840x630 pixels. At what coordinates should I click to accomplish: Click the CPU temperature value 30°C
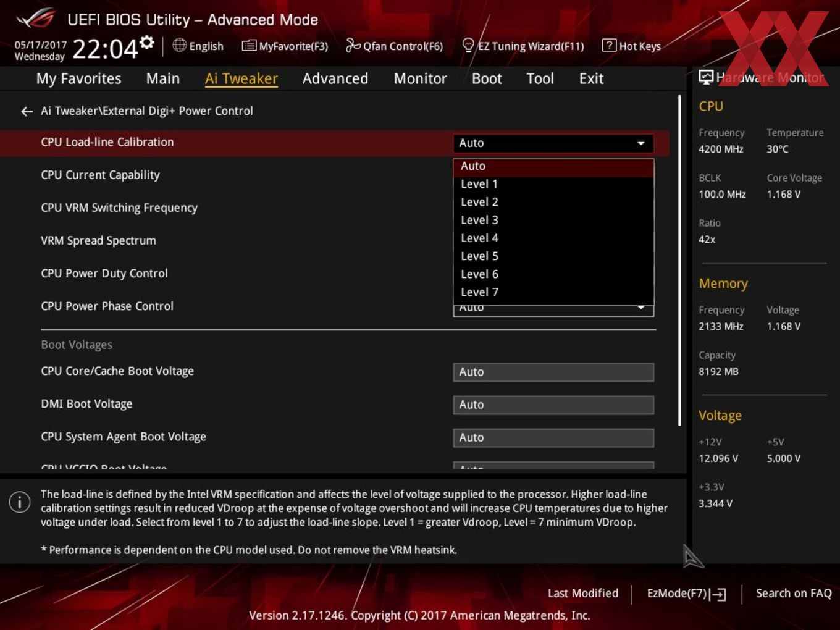(x=778, y=149)
